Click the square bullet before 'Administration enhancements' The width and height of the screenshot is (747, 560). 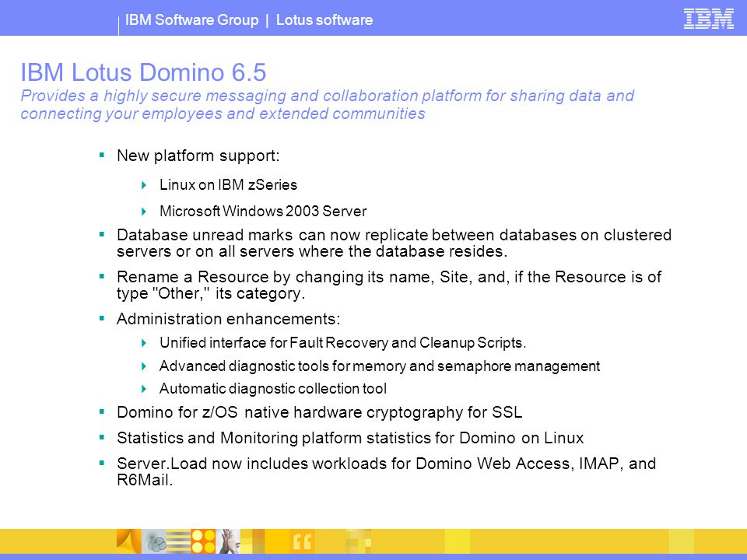click(101, 317)
